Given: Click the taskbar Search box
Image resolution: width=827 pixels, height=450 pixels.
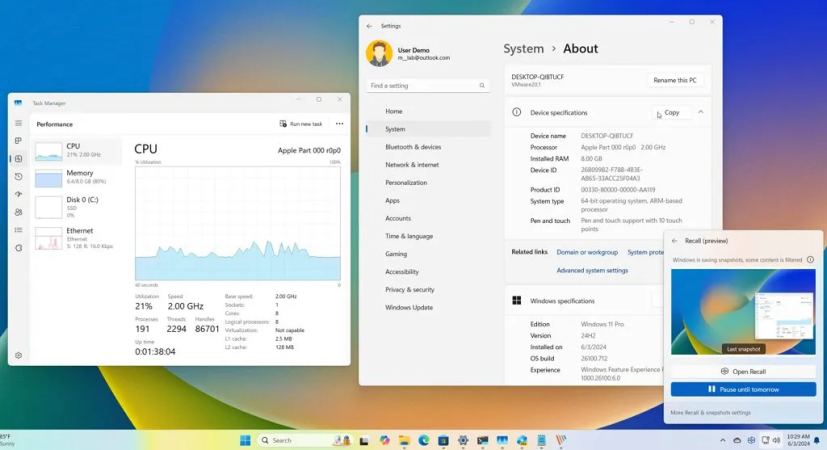Looking at the screenshot, I should click(x=304, y=441).
